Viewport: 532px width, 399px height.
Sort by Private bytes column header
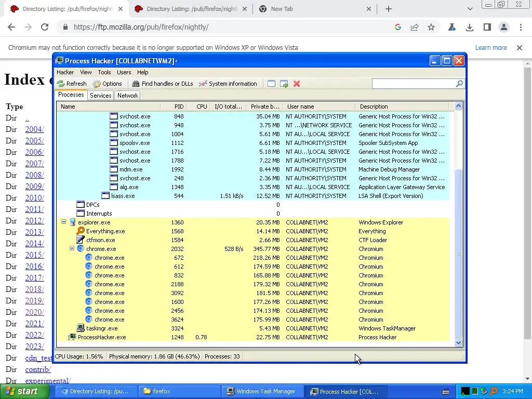tap(264, 107)
